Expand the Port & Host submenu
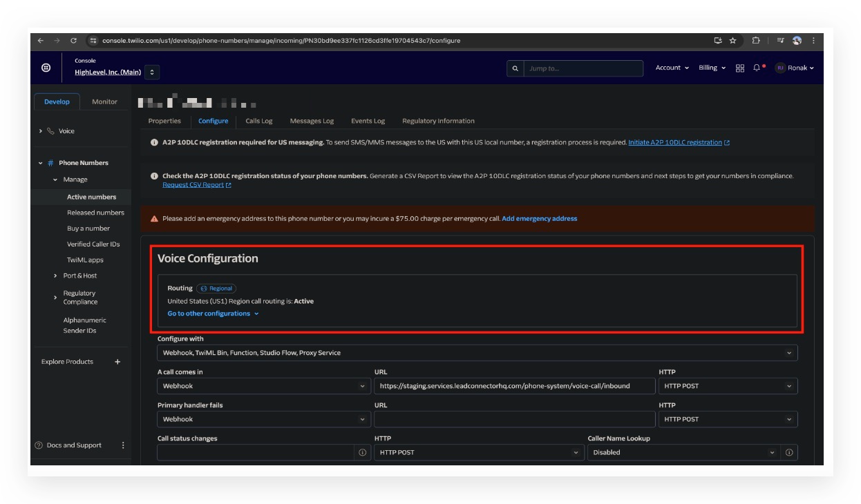The width and height of the screenshot is (861, 504). 55,276
